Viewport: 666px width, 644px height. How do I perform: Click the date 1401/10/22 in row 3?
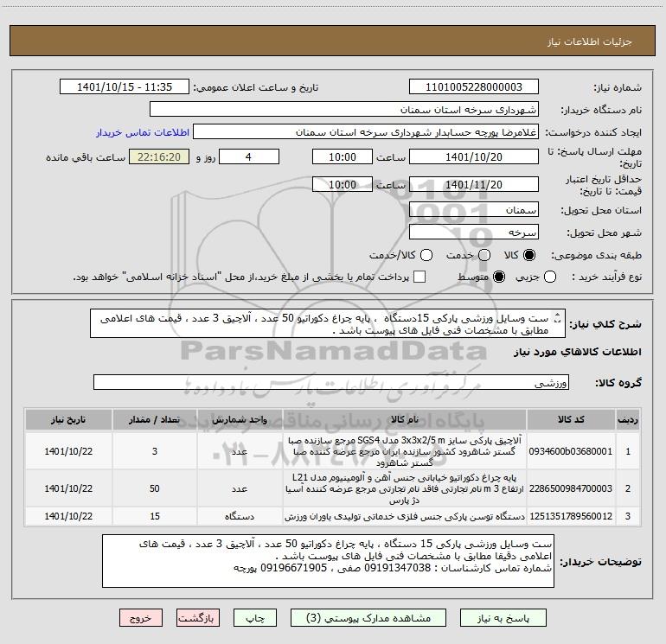(x=68, y=516)
